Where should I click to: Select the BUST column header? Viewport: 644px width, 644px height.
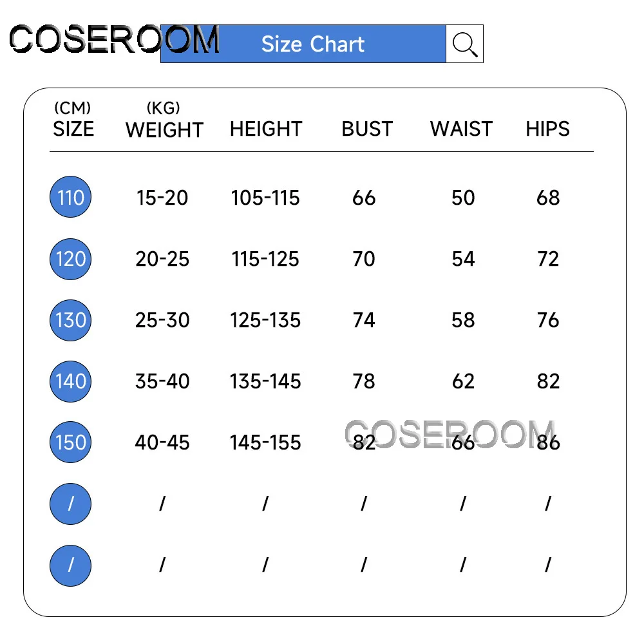tap(366, 129)
